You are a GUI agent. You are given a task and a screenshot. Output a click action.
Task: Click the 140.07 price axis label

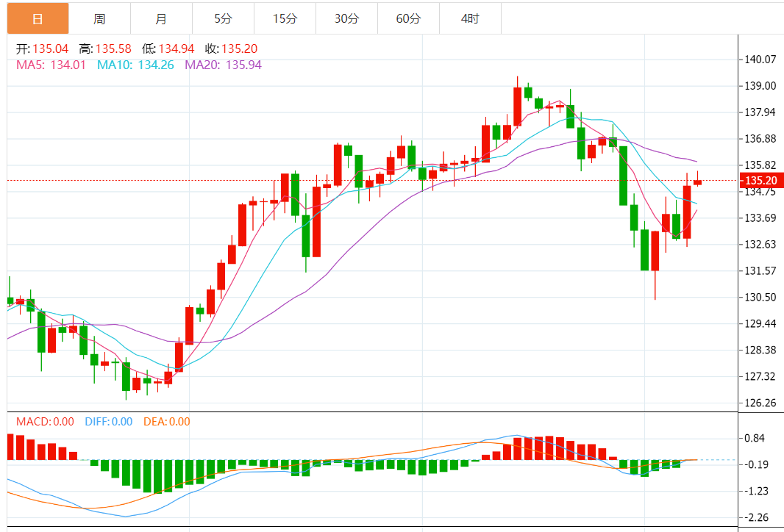(x=760, y=60)
